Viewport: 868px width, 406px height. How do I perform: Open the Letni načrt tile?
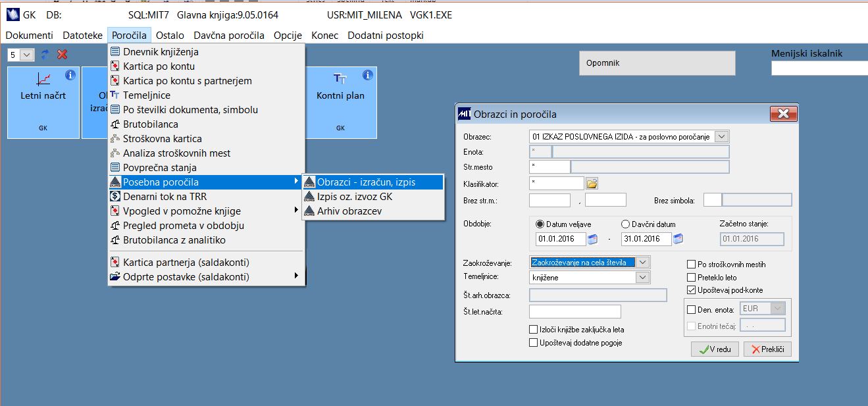(43, 102)
